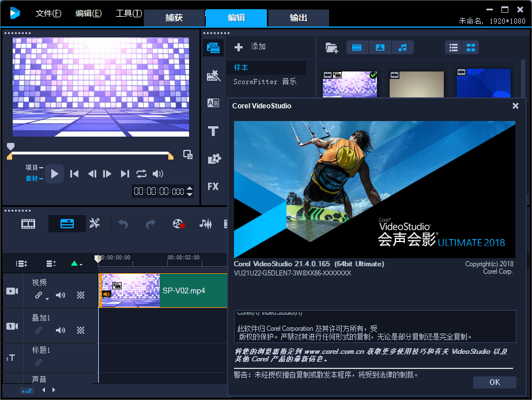Click the timeline playhead marker
Viewport: 532px width, 400px height.
point(98,259)
